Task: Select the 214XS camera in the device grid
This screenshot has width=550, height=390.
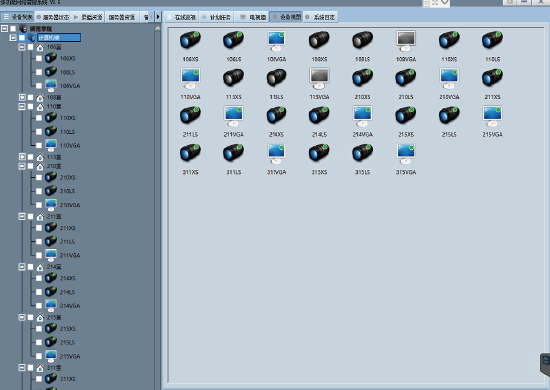Action: 276,115
